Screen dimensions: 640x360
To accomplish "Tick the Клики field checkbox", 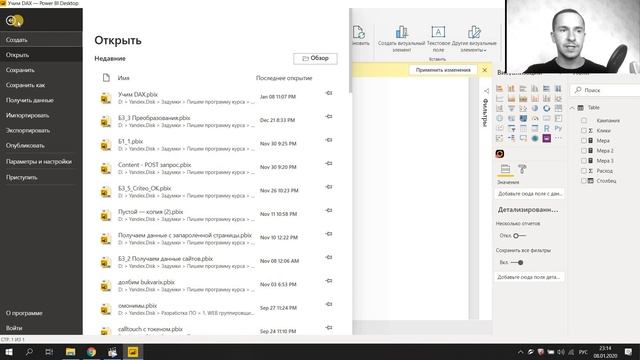I will [x=584, y=131].
